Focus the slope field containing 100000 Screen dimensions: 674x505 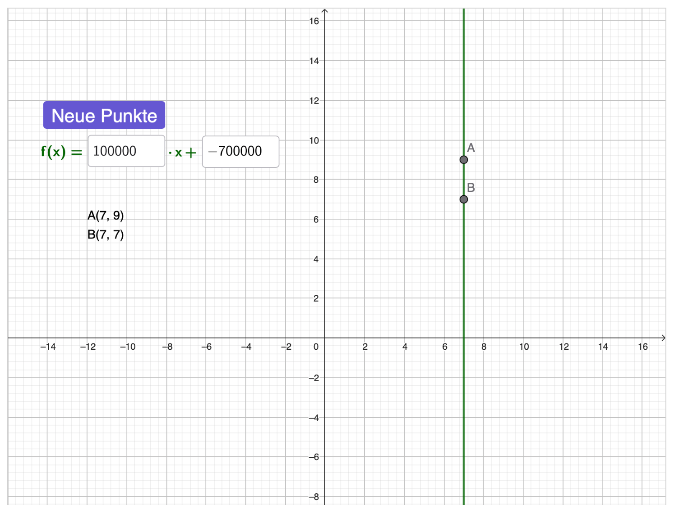pyautogui.click(x=126, y=151)
